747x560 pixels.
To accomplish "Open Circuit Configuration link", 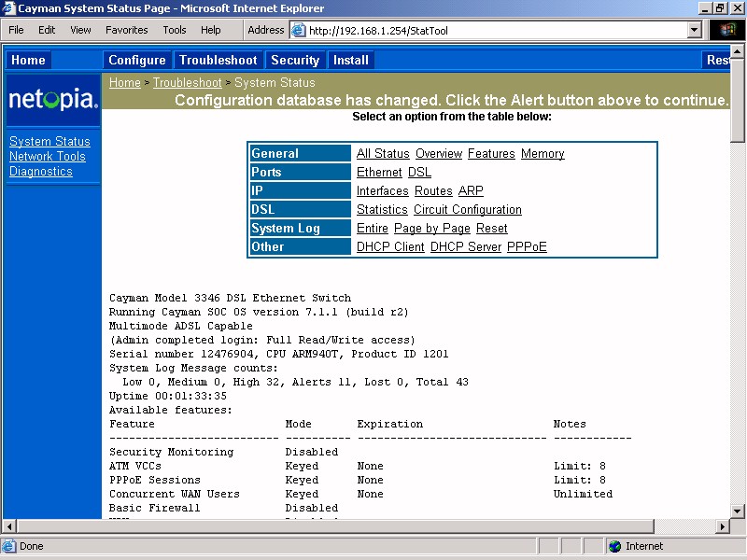I will pos(468,209).
